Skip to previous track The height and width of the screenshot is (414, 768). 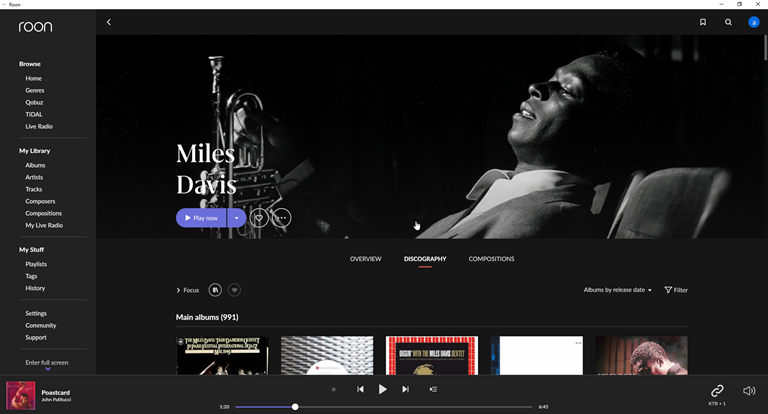click(360, 389)
